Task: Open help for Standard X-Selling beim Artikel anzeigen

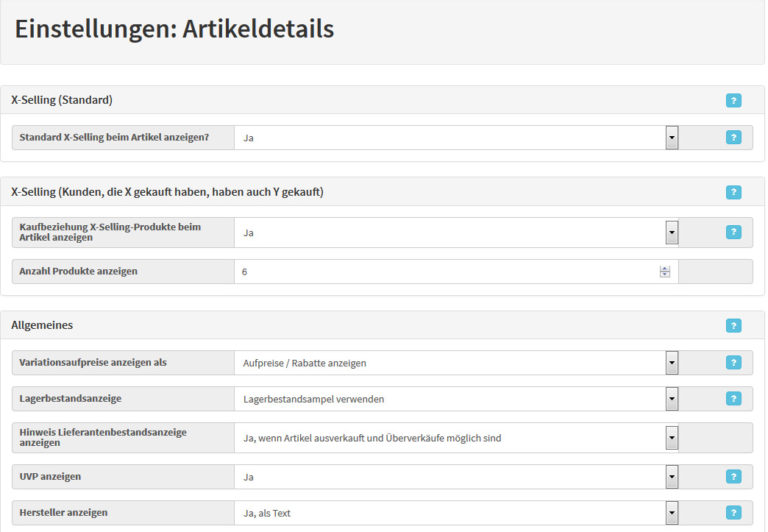Action: 733,137
